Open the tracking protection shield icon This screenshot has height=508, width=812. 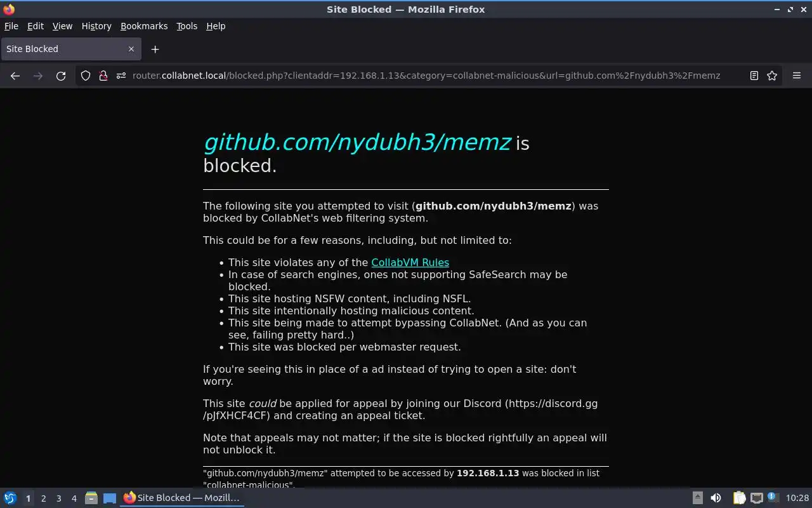click(86, 76)
